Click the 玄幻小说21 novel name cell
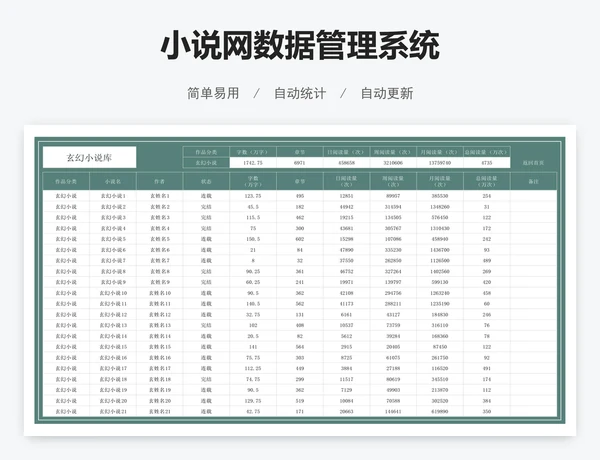 point(112,411)
